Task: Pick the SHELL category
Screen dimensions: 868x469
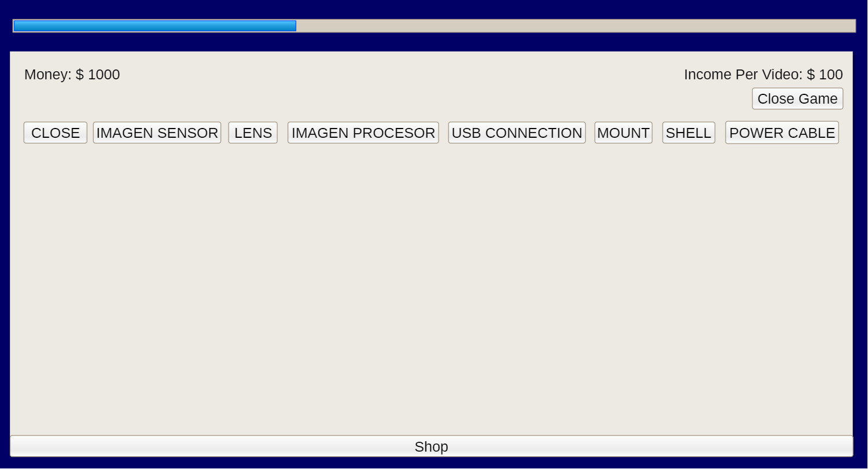Action: coord(689,133)
